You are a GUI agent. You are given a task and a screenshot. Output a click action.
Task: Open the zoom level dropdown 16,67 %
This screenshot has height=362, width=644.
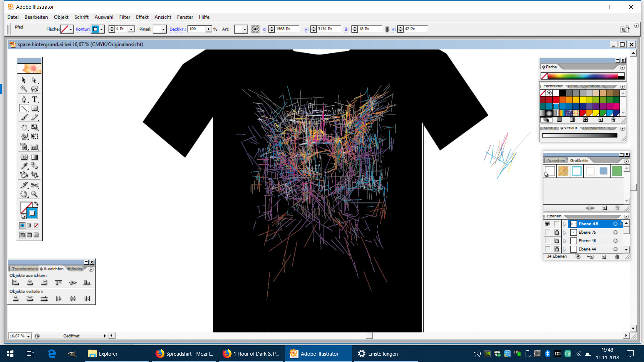(29, 336)
